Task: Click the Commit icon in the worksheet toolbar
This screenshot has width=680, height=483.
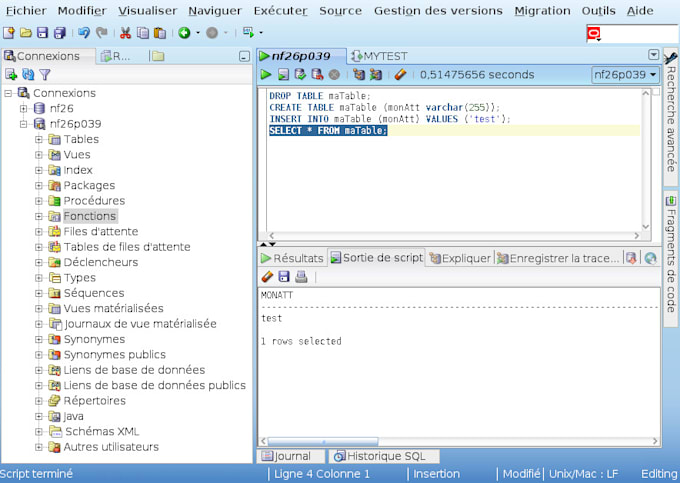Action: click(300, 75)
